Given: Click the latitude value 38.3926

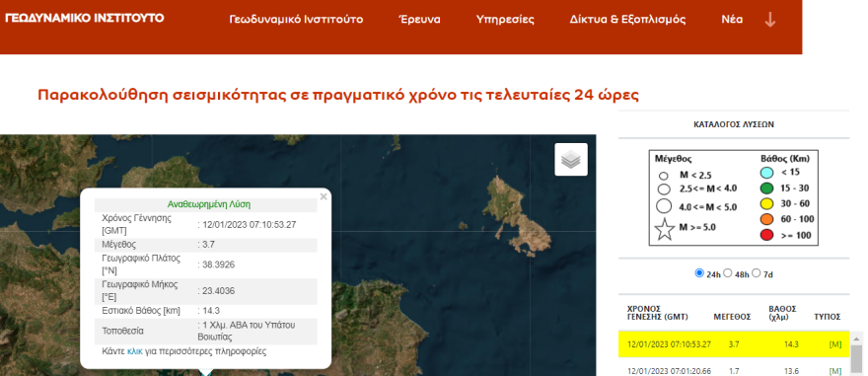Looking at the screenshot, I should [x=219, y=264].
